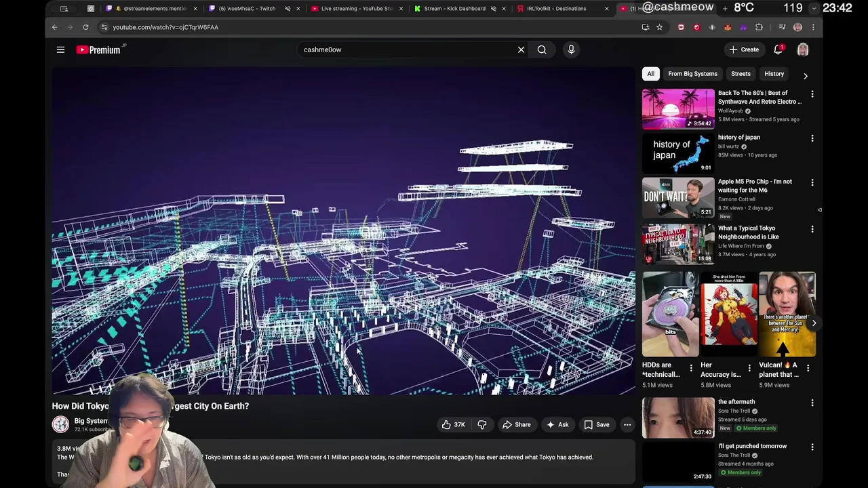
Task: Run search with the magnifier button
Action: point(542,49)
